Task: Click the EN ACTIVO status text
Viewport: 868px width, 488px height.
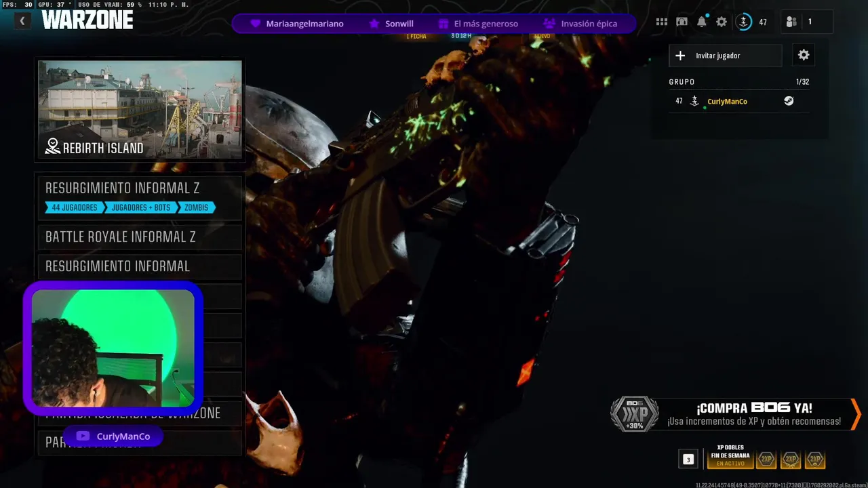Action: tap(730, 464)
